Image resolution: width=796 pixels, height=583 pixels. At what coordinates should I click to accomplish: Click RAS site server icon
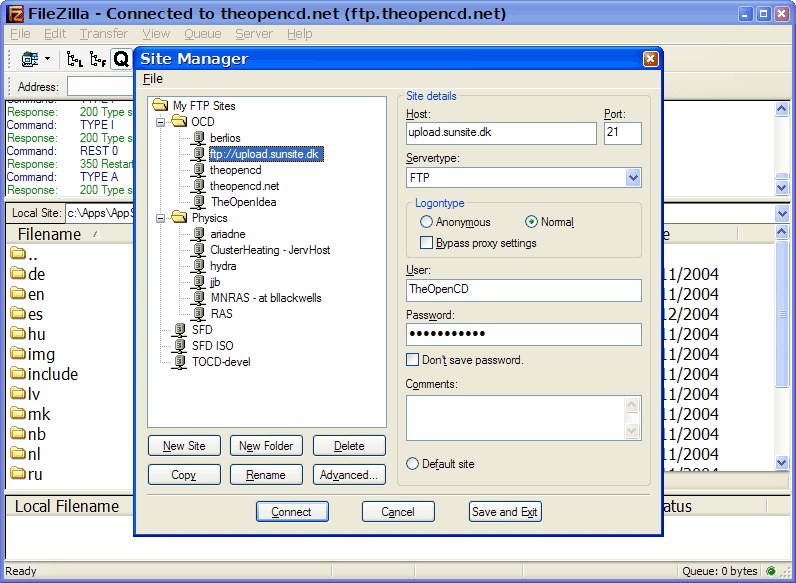(x=198, y=313)
